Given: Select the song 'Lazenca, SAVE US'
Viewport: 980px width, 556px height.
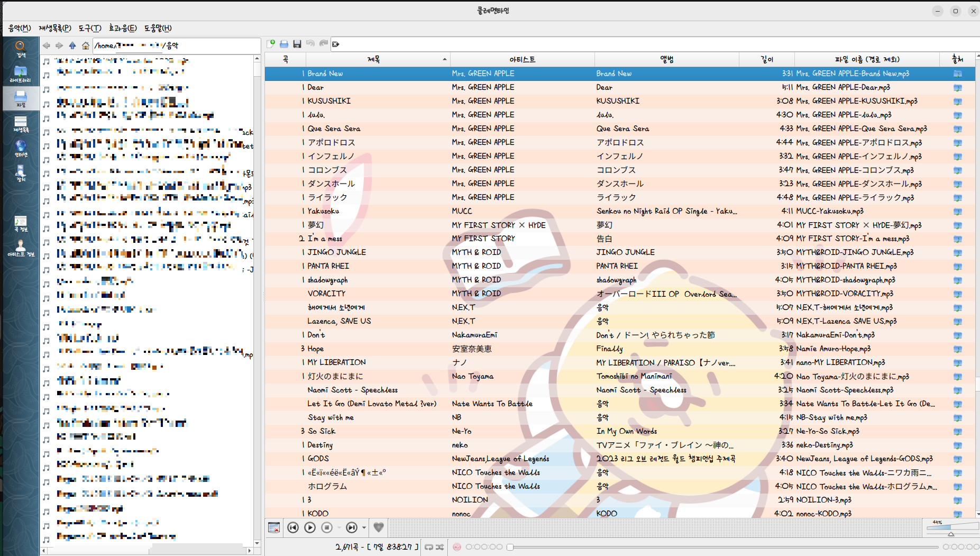Looking at the screenshot, I should 620,321.
